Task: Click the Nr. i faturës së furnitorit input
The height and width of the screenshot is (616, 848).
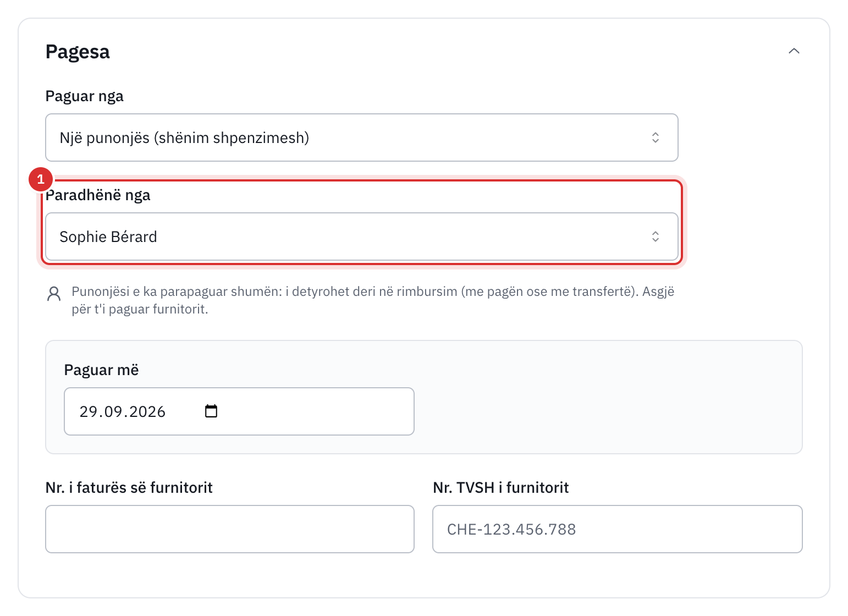Action: click(x=230, y=529)
